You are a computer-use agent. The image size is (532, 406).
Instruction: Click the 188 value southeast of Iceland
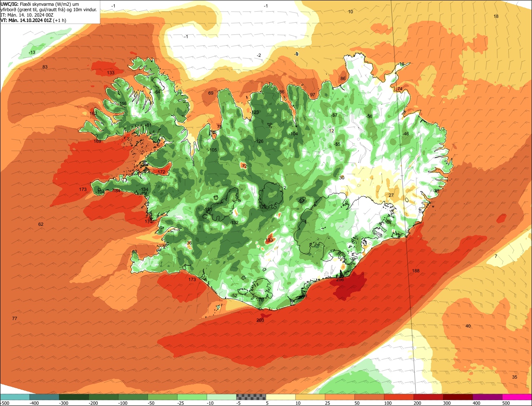click(x=416, y=271)
